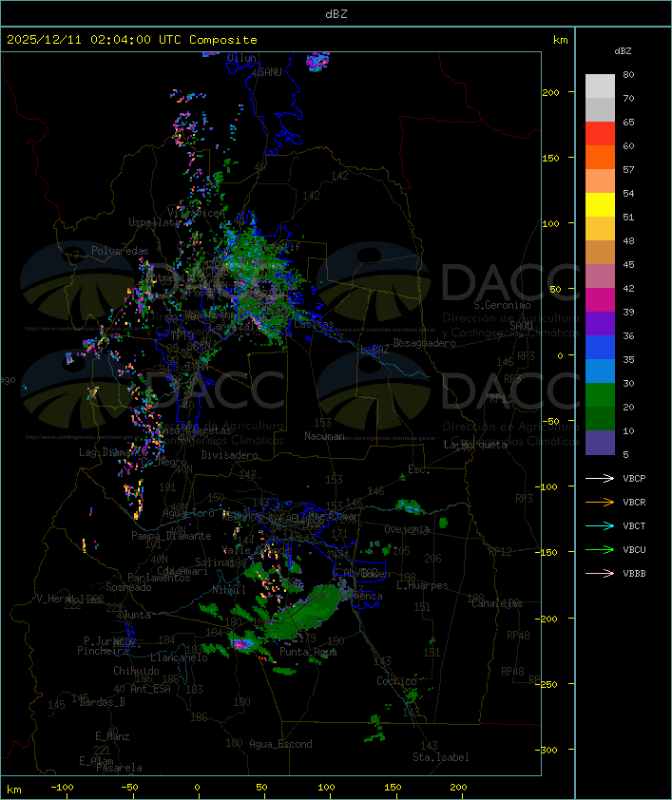The height and width of the screenshot is (800, 672).
Task: Click the 200 tick on the horizontal axis
Action: coord(458,788)
